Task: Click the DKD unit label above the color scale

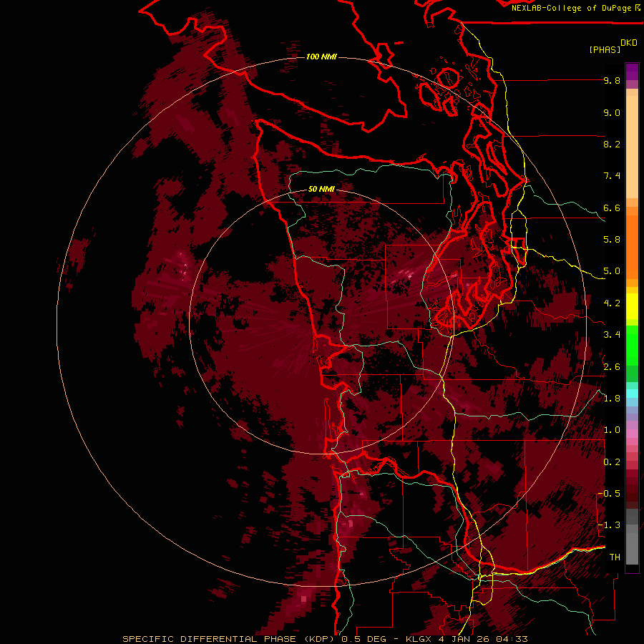Action: click(x=629, y=43)
